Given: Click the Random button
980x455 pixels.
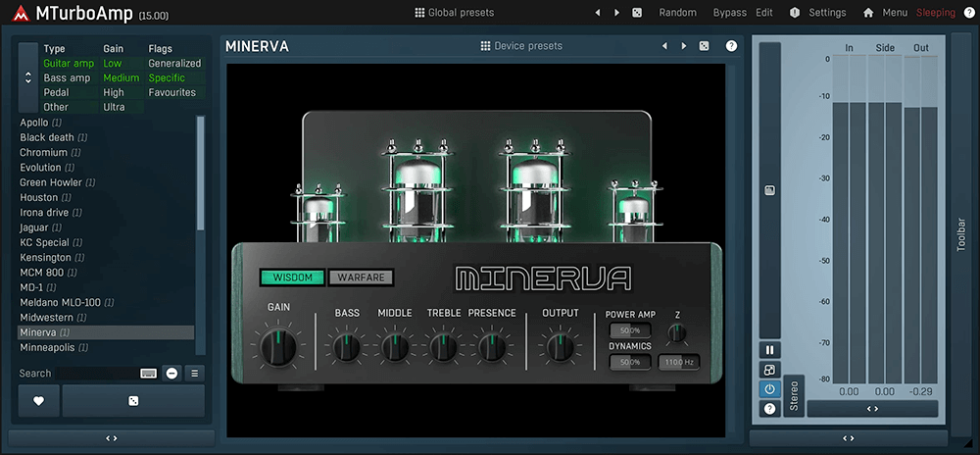Looking at the screenshot, I should pyautogui.click(x=677, y=13).
